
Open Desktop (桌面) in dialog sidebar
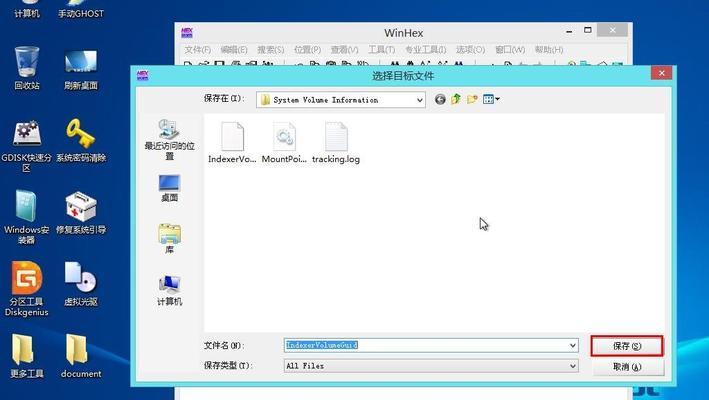pos(169,188)
